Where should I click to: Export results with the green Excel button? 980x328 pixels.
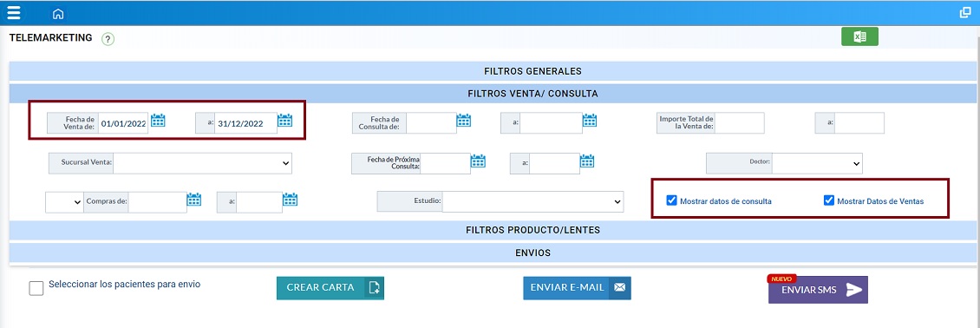(x=859, y=36)
